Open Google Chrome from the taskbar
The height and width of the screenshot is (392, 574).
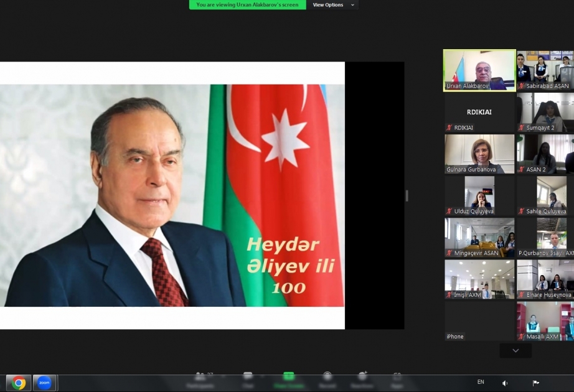point(18,383)
